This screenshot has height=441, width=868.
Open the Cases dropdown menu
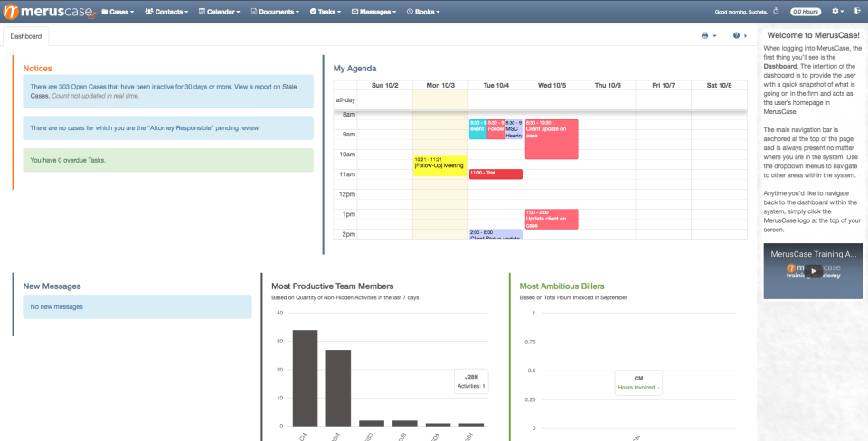pyautogui.click(x=118, y=12)
